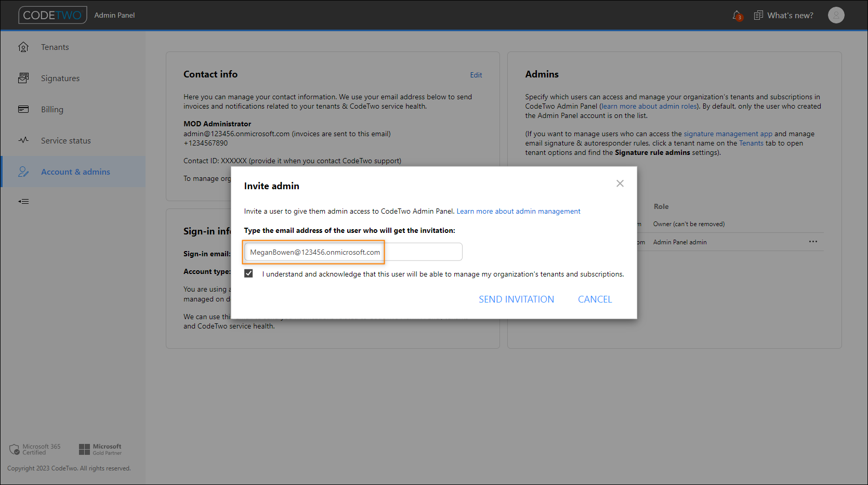Click the Billing card icon
This screenshot has width=868, height=485.
point(23,109)
